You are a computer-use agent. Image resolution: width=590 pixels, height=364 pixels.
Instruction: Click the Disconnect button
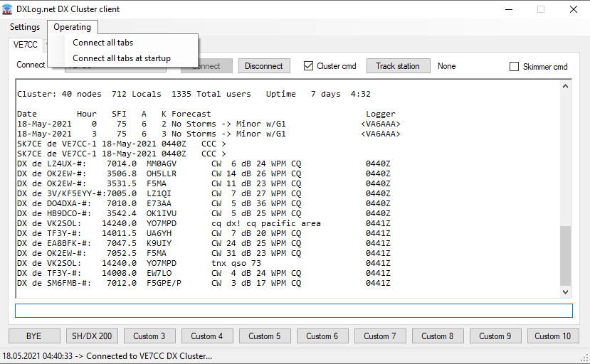click(x=264, y=66)
